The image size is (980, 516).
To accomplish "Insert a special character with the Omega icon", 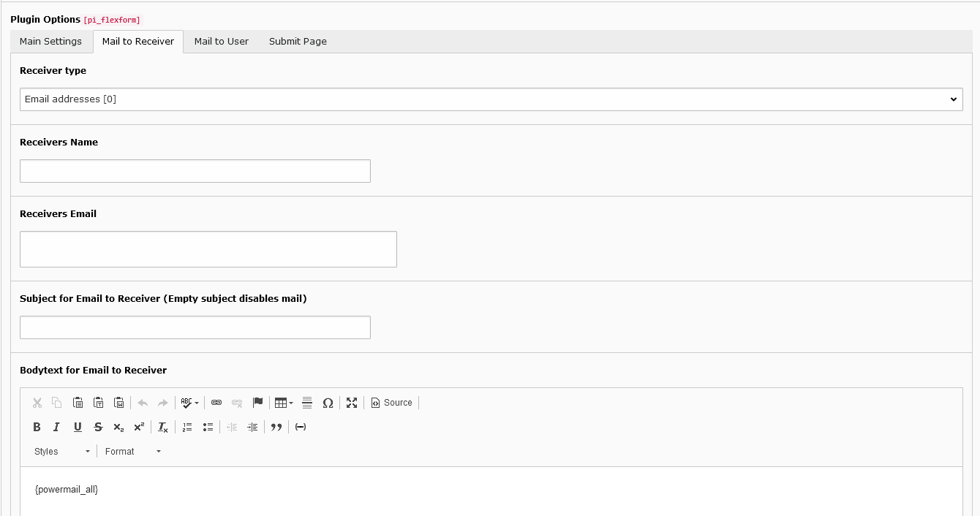I will pos(328,402).
